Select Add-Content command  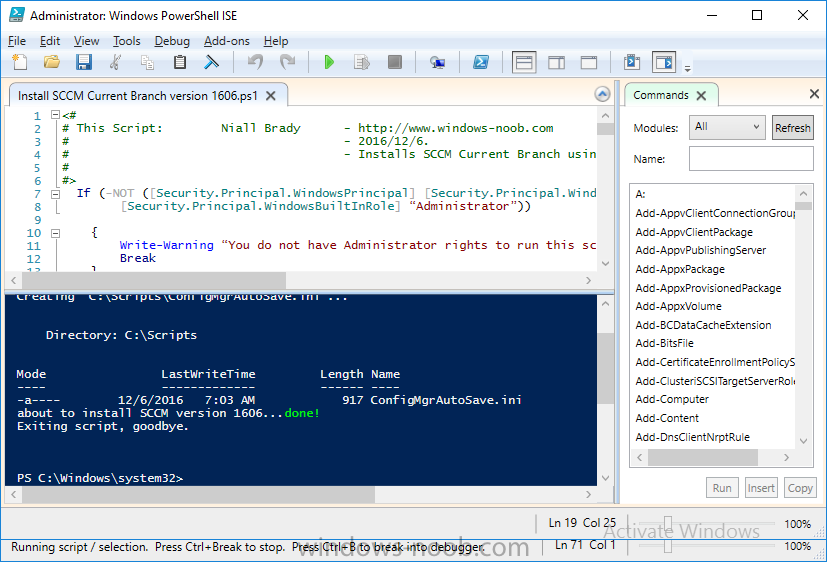pyautogui.click(x=667, y=418)
